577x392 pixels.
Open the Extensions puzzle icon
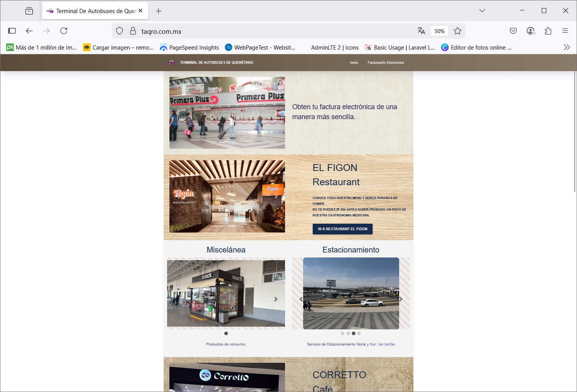[x=548, y=31]
